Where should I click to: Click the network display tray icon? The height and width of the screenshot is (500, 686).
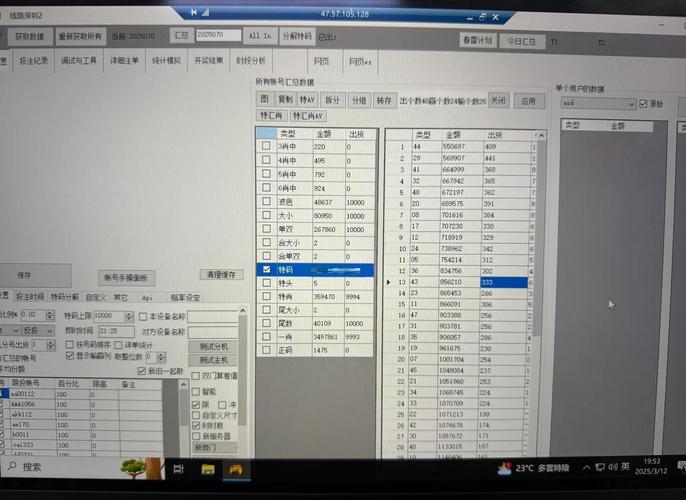tap(600, 467)
